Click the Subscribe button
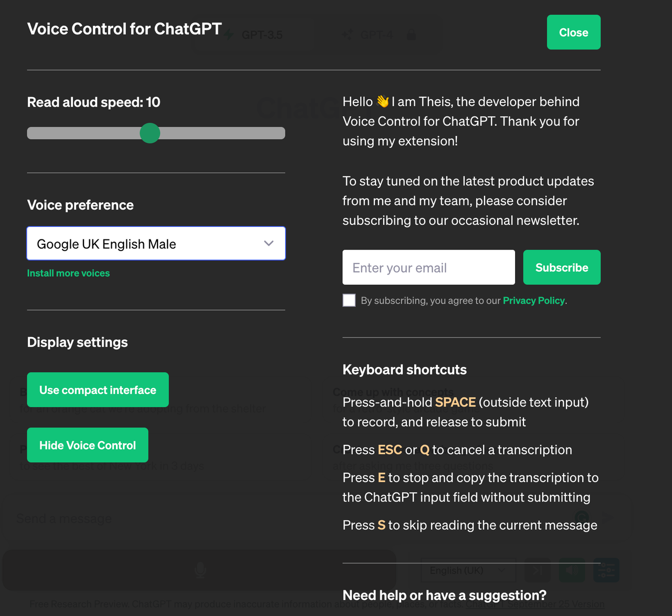Viewport: 672px width, 616px height. [x=562, y=267]
